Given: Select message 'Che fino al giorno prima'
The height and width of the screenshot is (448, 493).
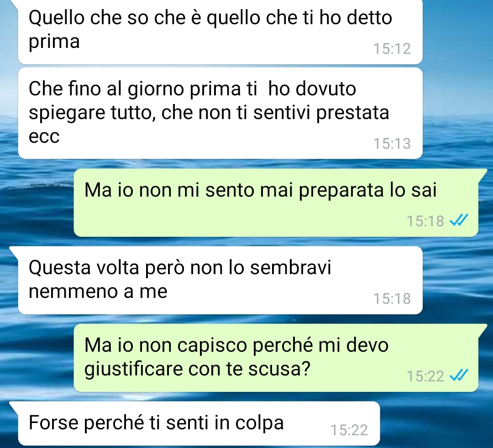Looking at the screenshot, I should (220, 113).
